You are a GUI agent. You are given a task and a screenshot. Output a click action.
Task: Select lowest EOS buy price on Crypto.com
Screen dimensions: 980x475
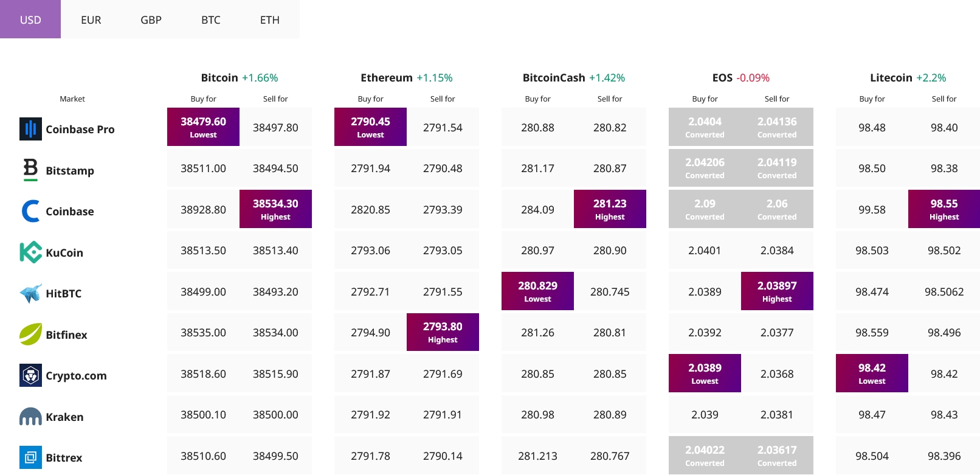coord(705,373)
